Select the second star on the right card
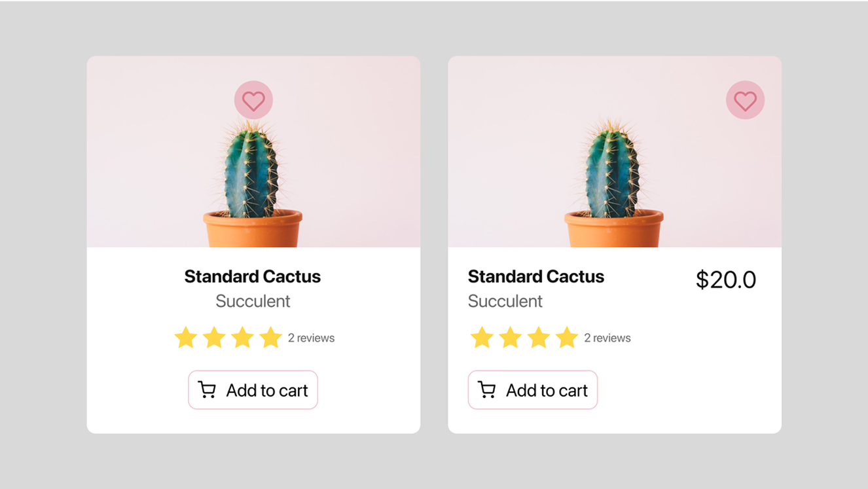 510,338
